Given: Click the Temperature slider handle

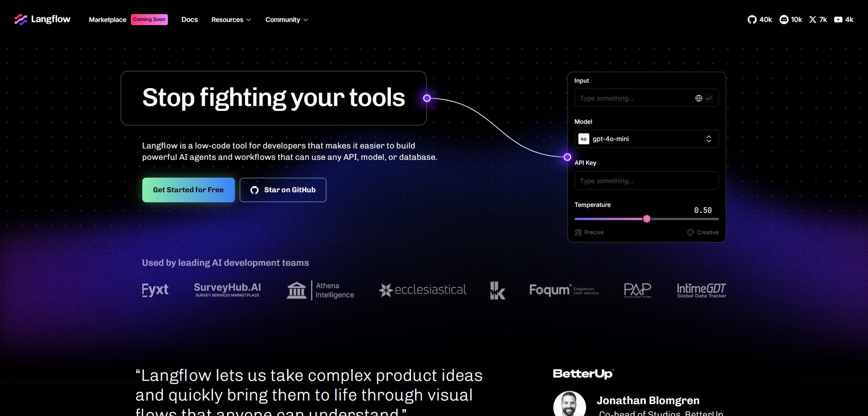Looking at the screenshot, I should [647, 219].
